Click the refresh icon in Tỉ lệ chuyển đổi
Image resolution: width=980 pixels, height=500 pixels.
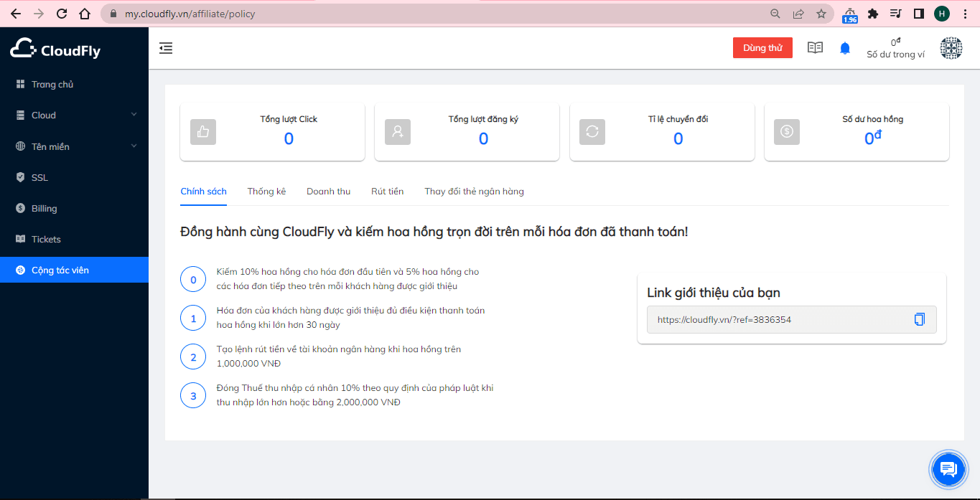pyautogui.click(x=592, y=132)
